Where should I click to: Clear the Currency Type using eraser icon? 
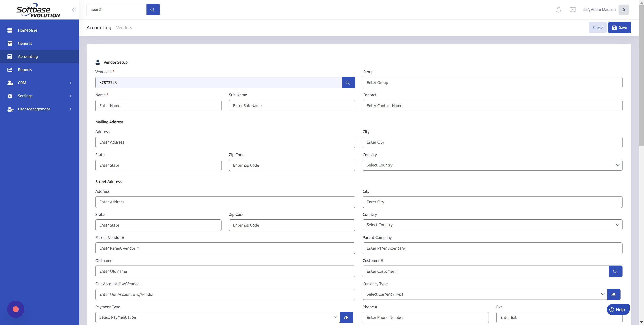[x=614, y=294]
